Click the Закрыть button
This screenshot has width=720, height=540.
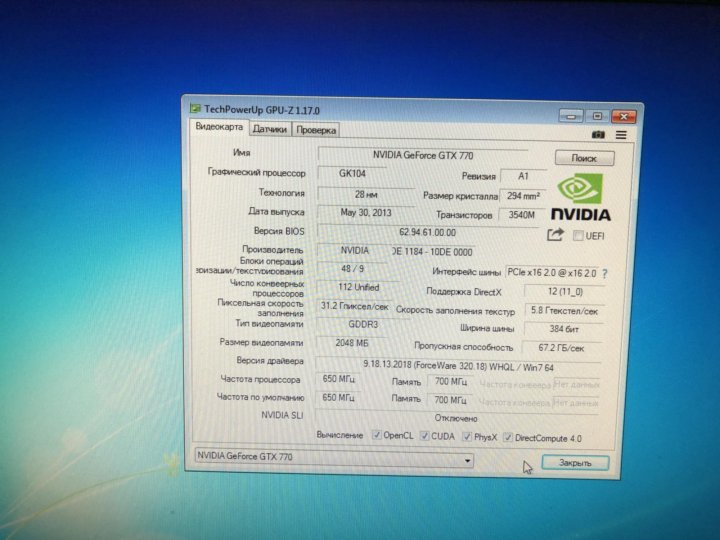[x=575, y=463]
